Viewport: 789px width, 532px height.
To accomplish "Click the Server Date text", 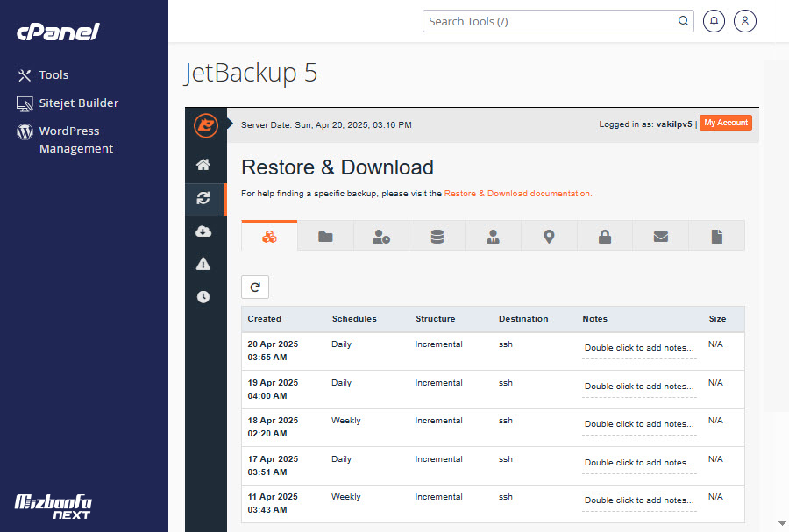I will tap(326, 125).
